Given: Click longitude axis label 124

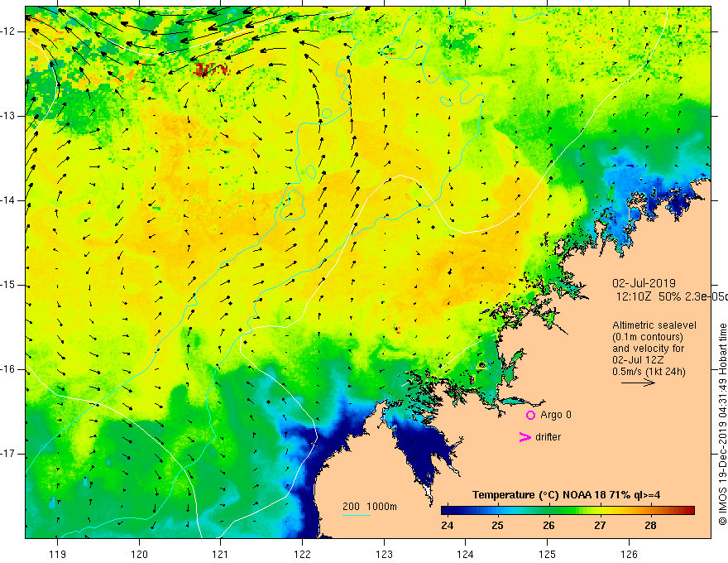Looking at the screenshot, I should [x=465, y=554].
